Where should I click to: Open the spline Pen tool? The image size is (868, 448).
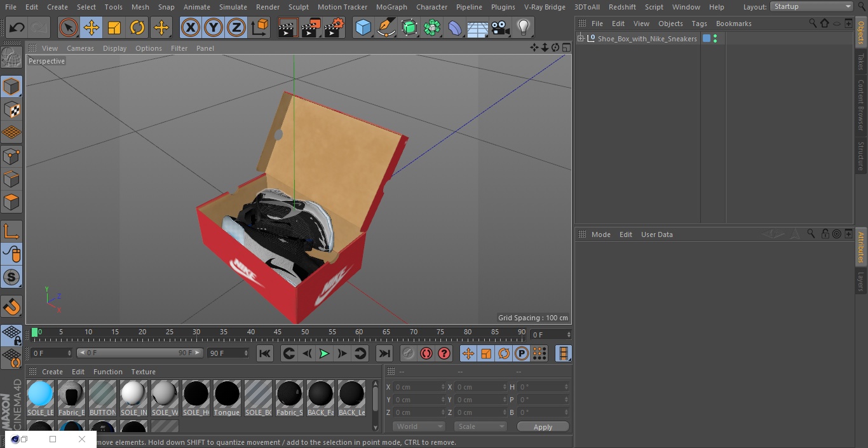click(x=386, y=27)
